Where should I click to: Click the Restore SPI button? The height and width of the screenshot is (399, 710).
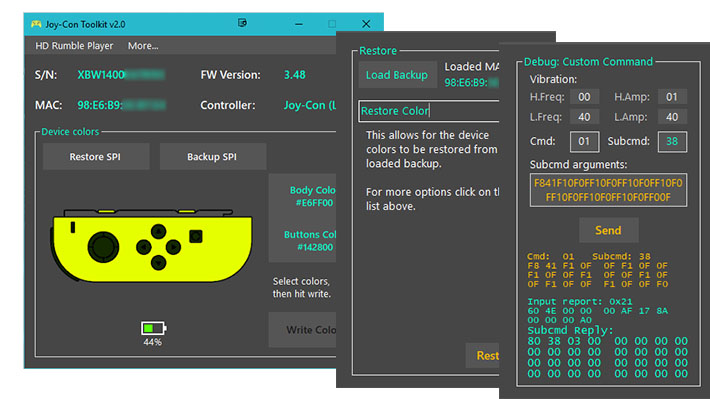pos(96,157)
